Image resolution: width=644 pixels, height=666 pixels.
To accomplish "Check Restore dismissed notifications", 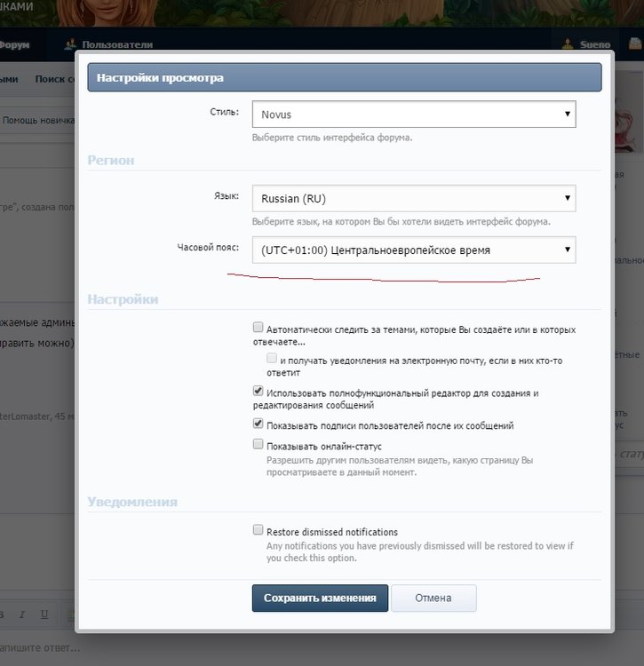I will click(258, 530).
